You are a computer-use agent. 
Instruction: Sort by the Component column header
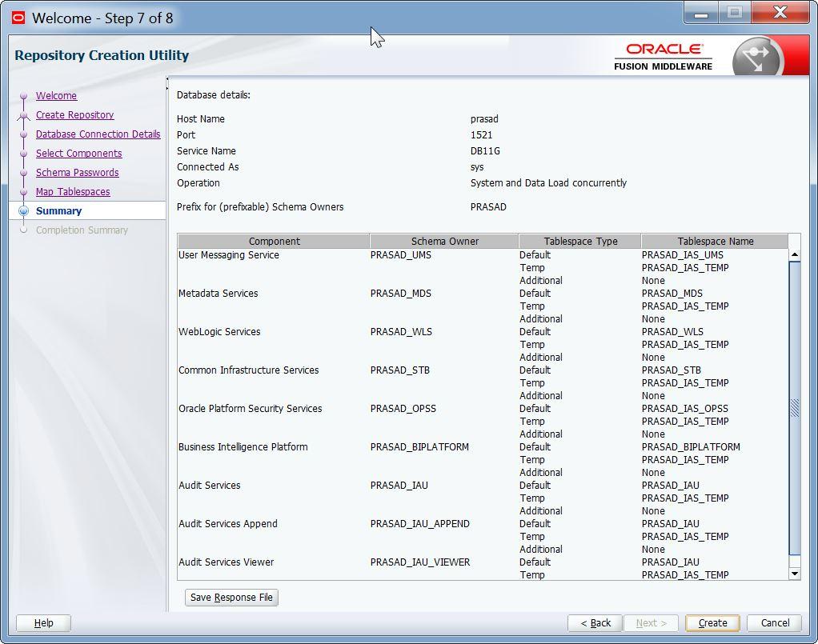click(x=274, y=242)
